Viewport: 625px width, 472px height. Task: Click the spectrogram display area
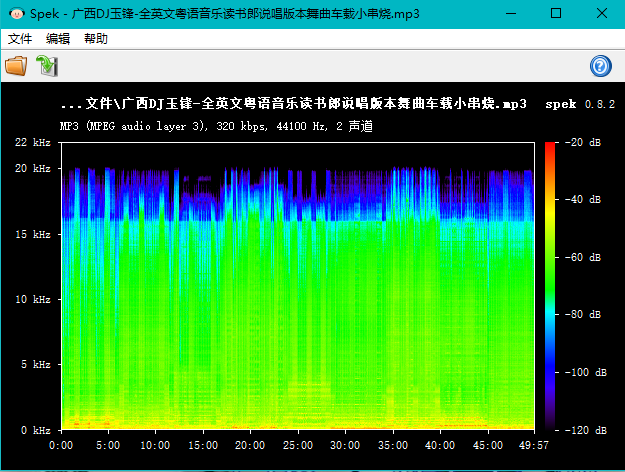pyautogui.click(x=298, y=286)
